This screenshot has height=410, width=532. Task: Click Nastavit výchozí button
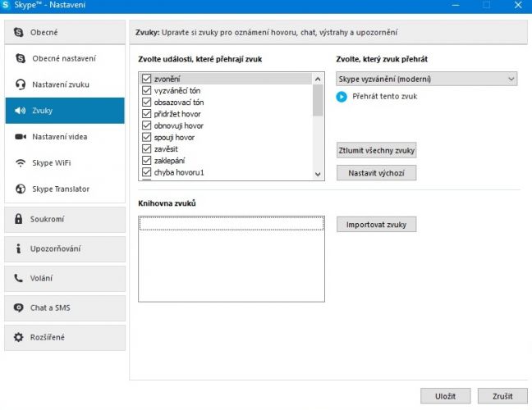[376, 173]
